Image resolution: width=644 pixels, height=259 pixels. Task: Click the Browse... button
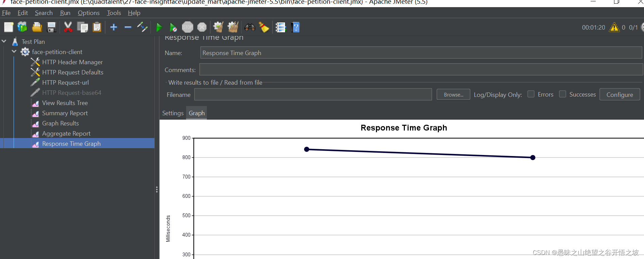tap(453, 95)
